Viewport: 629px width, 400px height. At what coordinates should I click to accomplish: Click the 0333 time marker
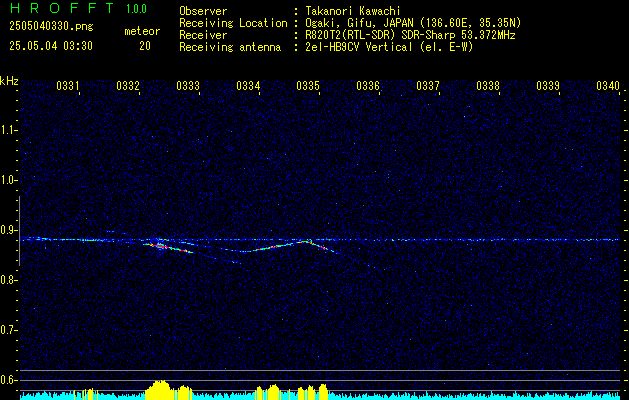[x=188, y=85]
